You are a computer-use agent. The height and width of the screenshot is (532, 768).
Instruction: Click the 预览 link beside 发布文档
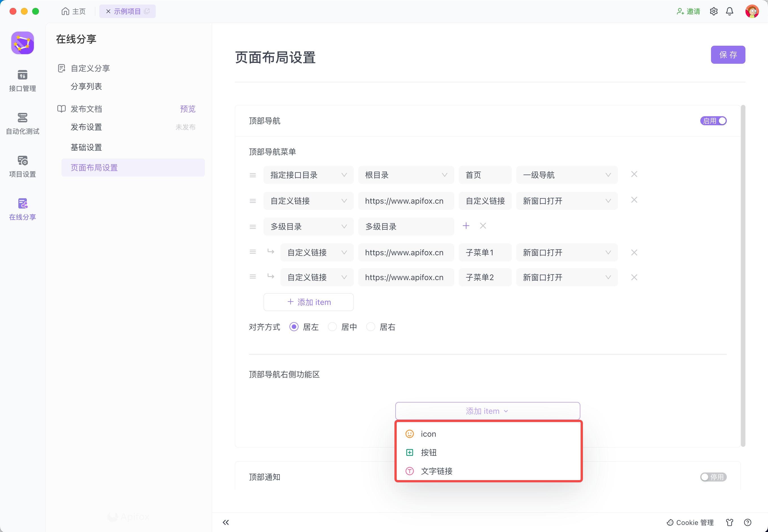(187, 109)
